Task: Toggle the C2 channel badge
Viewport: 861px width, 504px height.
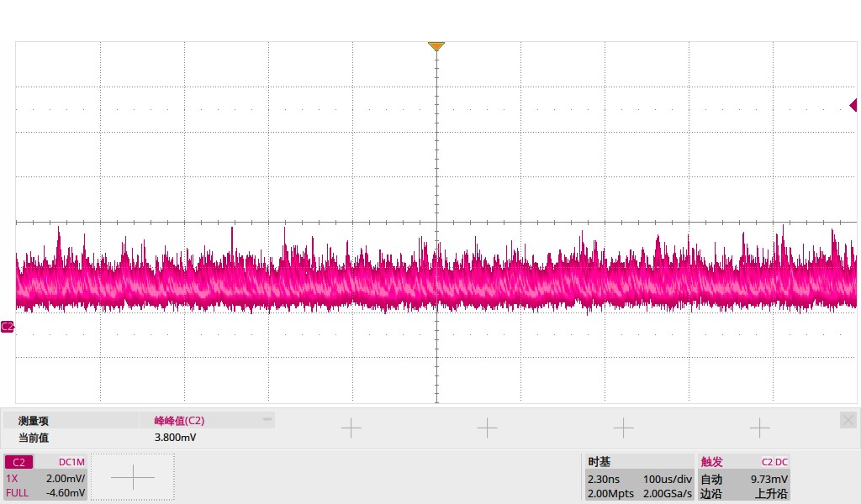Action: (18, 462)
